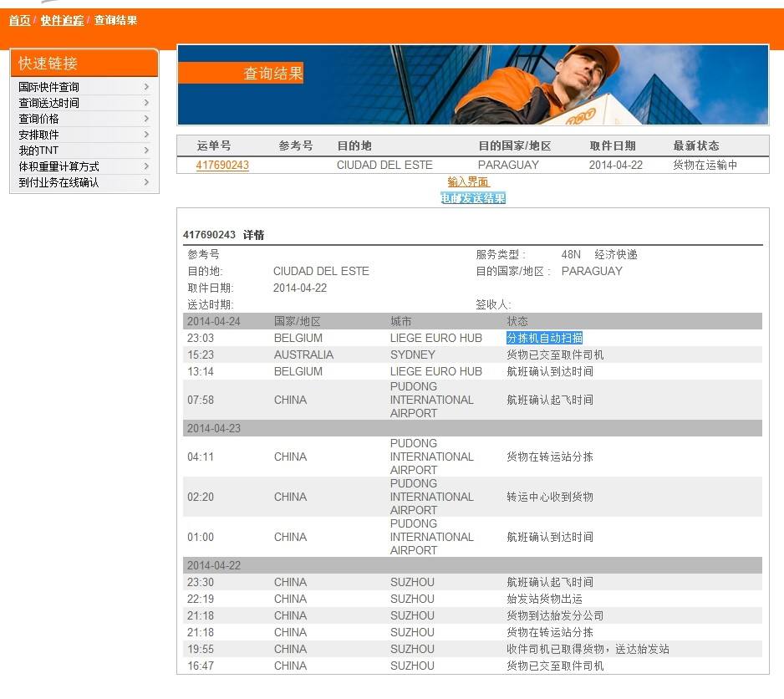
Task: Open 体积重量计算方式 in quick links
Action: [x=59, y=166]
